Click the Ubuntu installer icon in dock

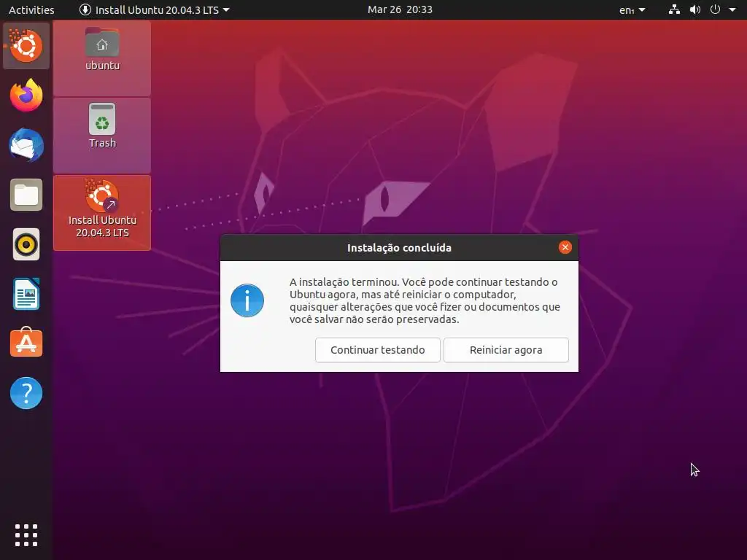[26, 46]
